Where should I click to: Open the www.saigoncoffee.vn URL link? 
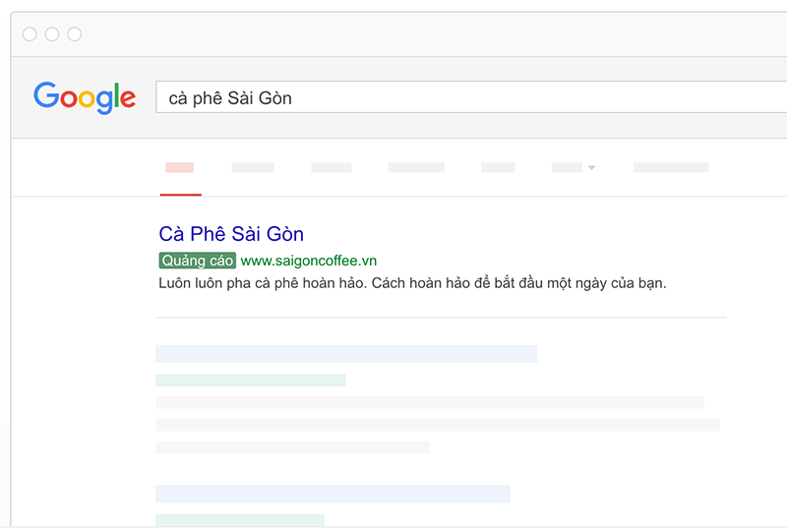[x=309, y=261]
